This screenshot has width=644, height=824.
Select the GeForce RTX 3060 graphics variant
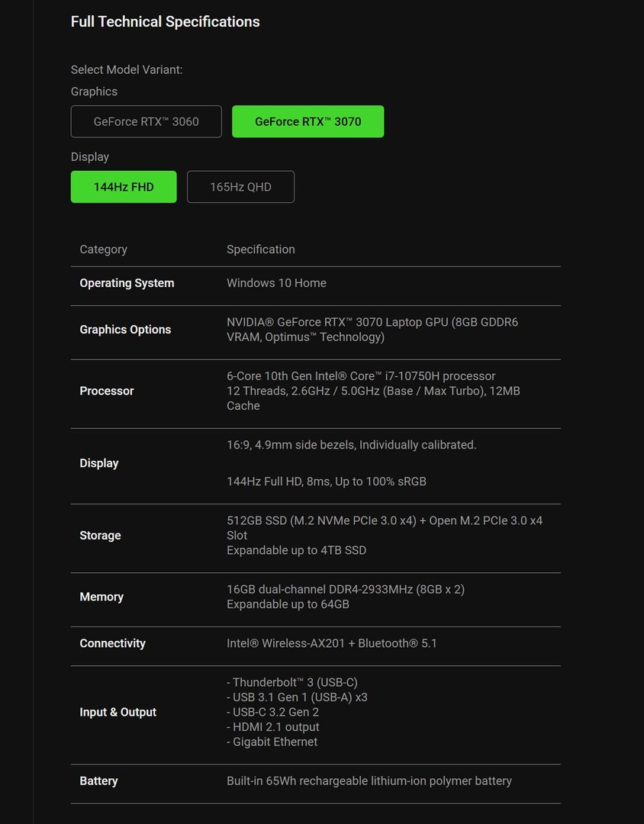146,121
